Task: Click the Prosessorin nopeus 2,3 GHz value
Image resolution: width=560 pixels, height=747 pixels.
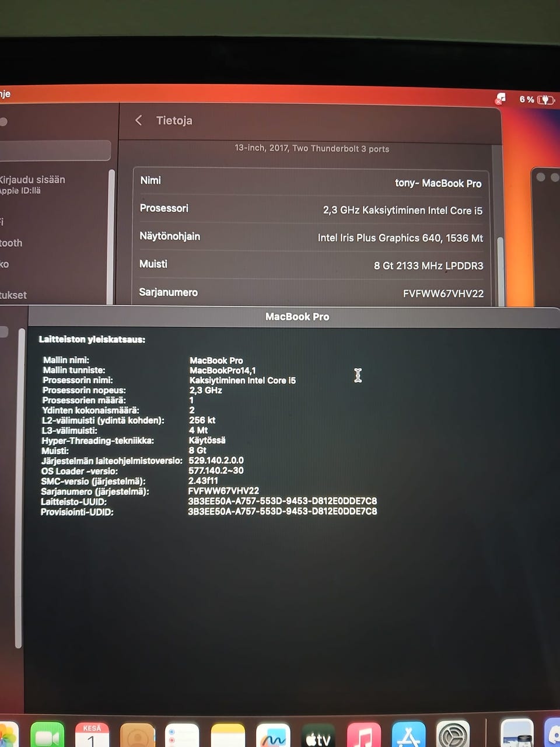Action: pyautogui.click(x=205, y=390)
